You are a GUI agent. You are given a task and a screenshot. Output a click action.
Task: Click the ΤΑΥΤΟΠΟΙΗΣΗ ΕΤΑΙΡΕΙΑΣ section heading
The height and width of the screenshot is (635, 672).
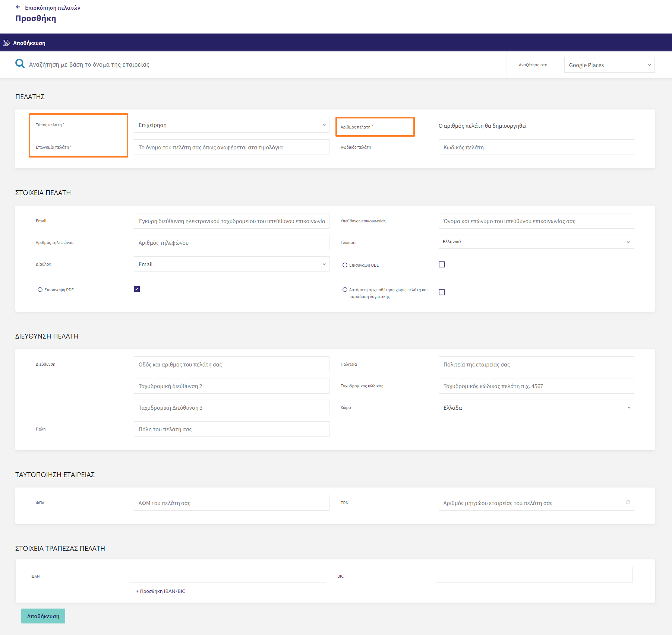pyautogui.click(x=55, y=475)
